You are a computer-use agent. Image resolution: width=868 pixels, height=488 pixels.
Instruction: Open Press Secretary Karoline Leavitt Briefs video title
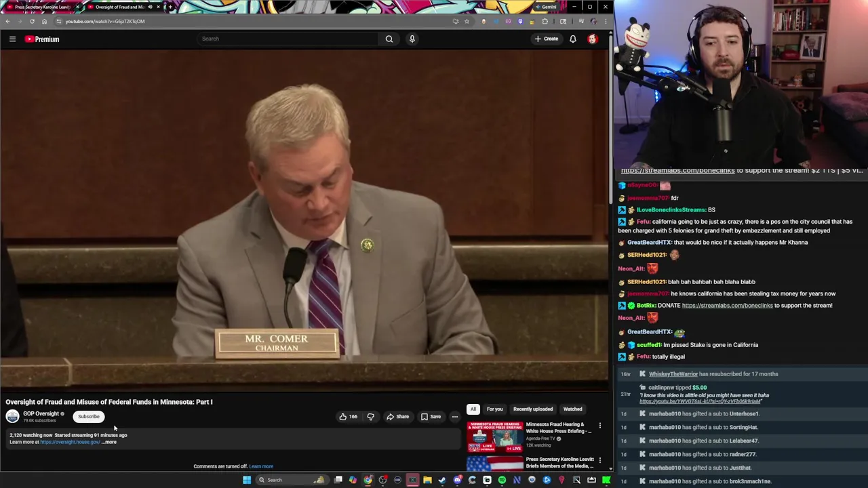(560, 462)
